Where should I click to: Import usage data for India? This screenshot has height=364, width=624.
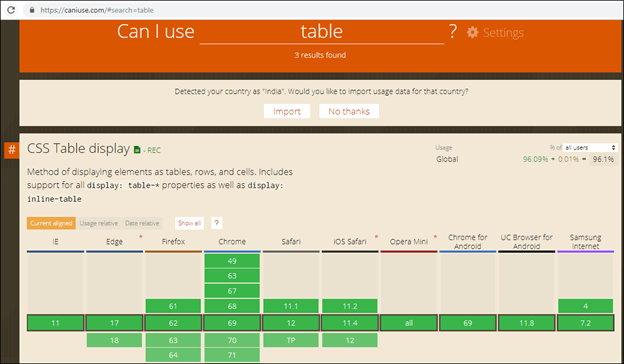pos(287,111)
